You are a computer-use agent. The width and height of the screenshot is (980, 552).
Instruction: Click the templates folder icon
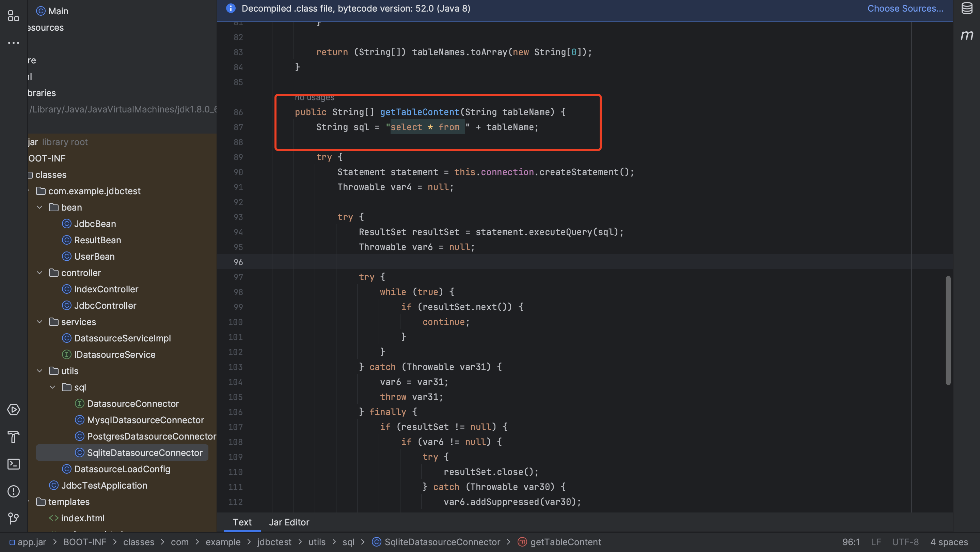[x=41, y=502]
